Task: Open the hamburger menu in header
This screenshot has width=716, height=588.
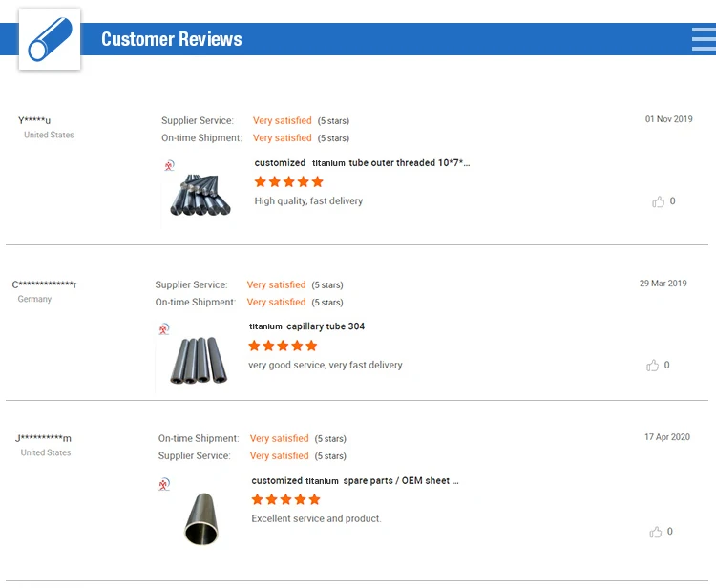Action: 704,39
